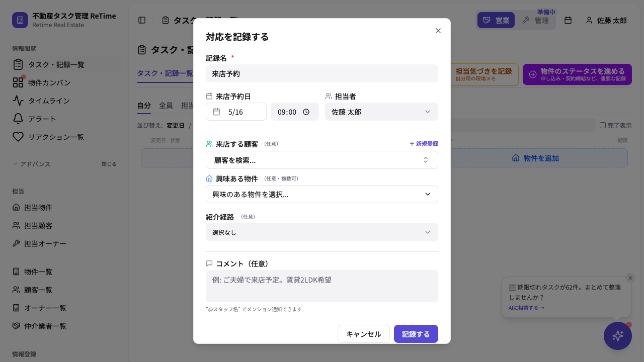The height and width of the screenshot is (362, 644).
Task: Click the timeline pulse icon in the sidebar
Action: click(18, 101)
